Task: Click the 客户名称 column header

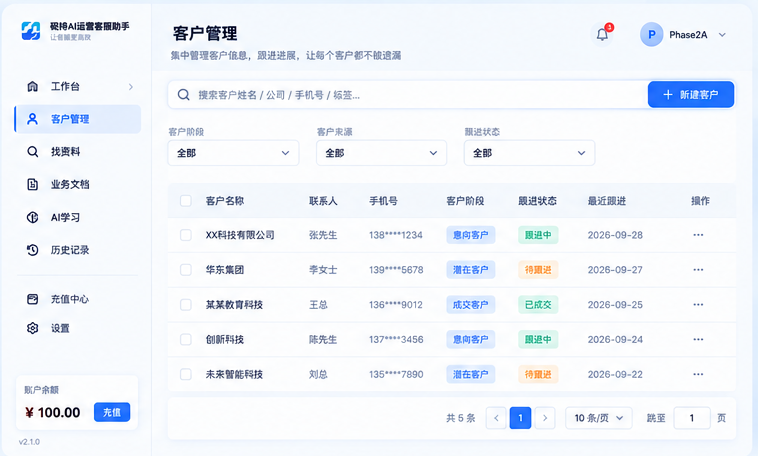Action: click(225, 201)
